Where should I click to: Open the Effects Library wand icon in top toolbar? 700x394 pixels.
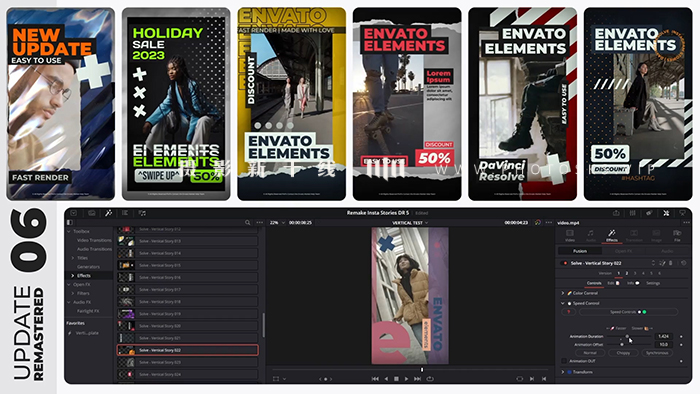108,213
